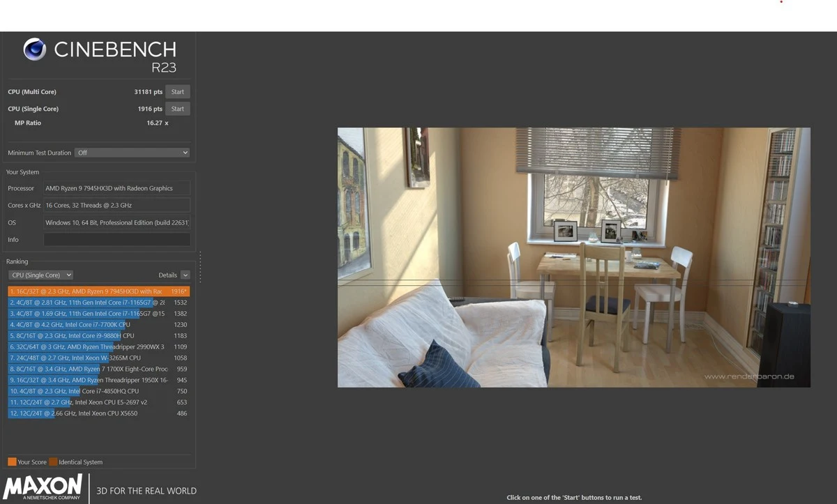This screenshot has height=504, width=837.
Task: Click the panel splitter handle beside Ranking
Action: coord(200,267)
